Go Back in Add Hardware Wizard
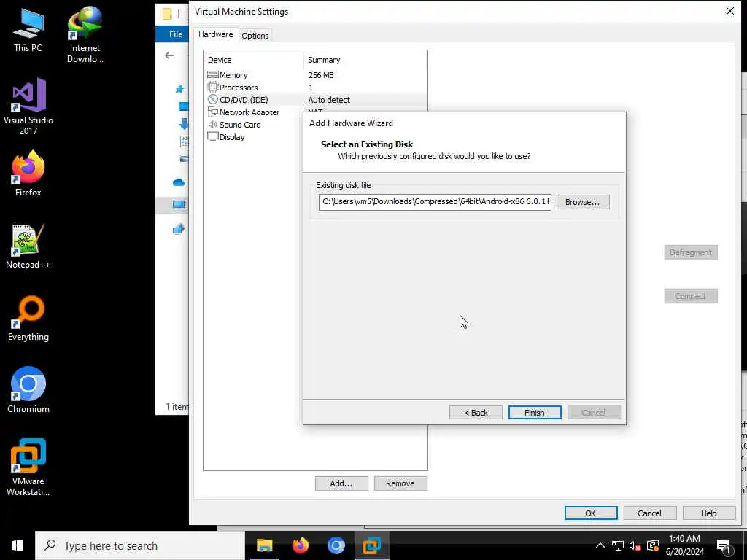 click(476, 413)
